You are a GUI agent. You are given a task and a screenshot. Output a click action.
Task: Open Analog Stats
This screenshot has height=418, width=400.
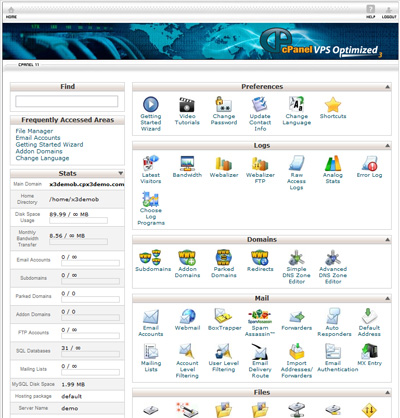[x=333, y=163]
